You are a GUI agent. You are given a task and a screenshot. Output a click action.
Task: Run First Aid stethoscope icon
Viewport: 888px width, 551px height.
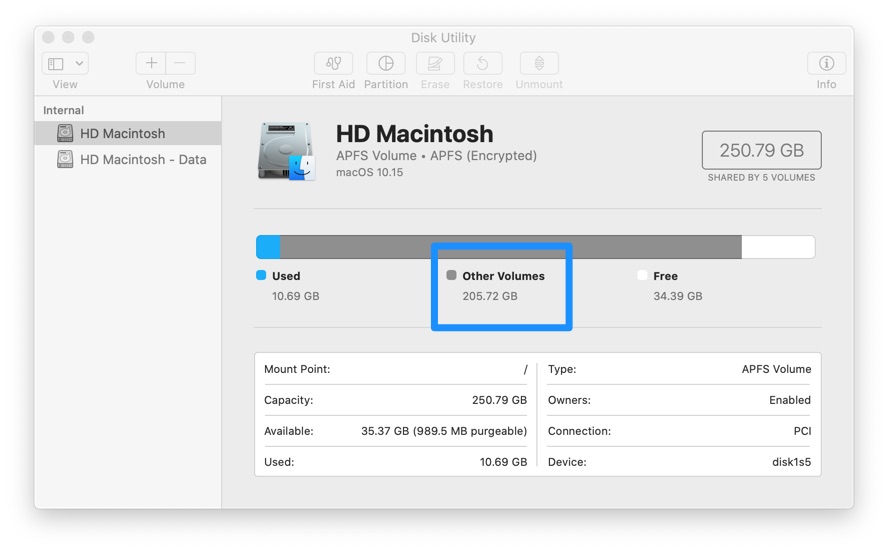(334, 63)
